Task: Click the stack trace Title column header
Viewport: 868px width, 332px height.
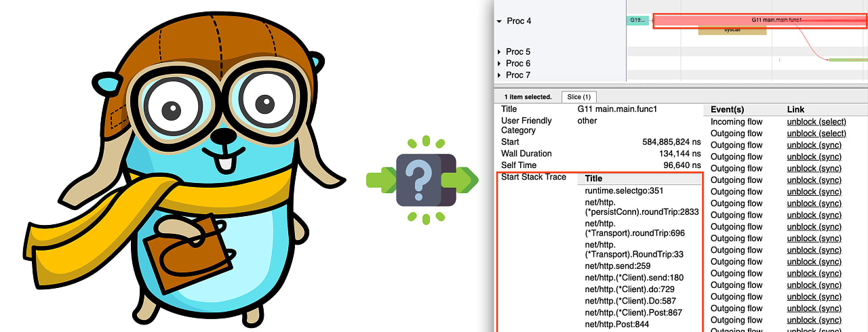Action: click(x=593, y=179)
